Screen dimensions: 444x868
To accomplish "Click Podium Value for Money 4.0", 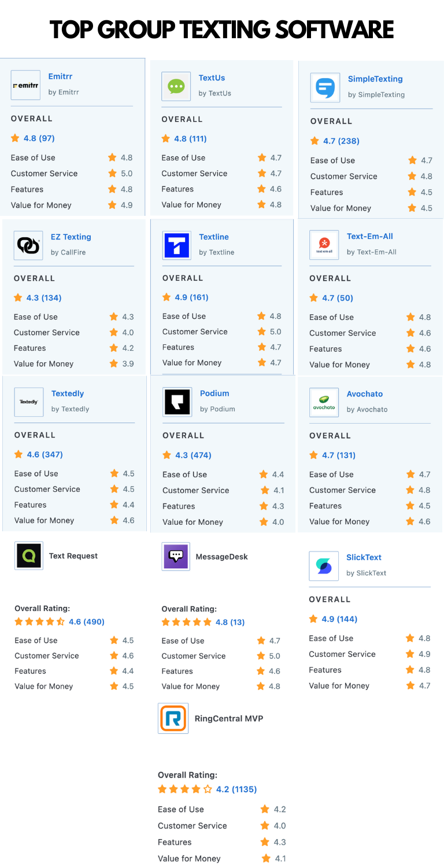I will [278, 522].
